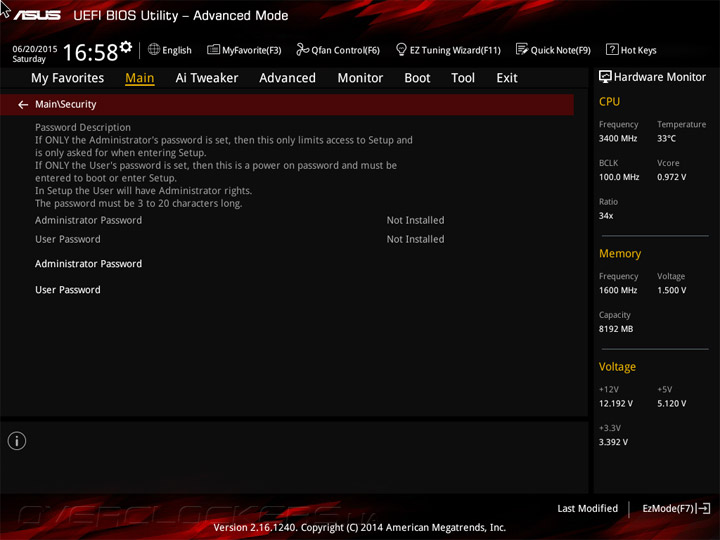This screenshot has height=540, width=720.
Task: Click the info circle icon
Action: (x=17, y=441)
